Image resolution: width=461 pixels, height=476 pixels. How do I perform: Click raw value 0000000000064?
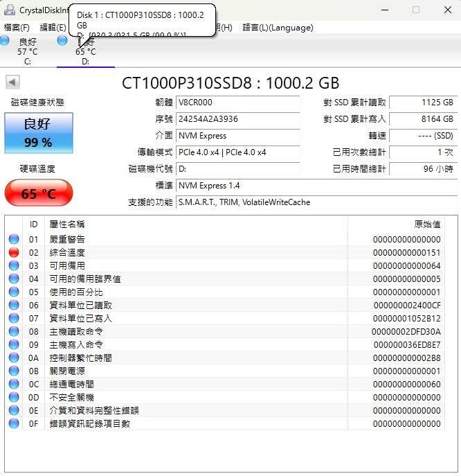point(407,265)
